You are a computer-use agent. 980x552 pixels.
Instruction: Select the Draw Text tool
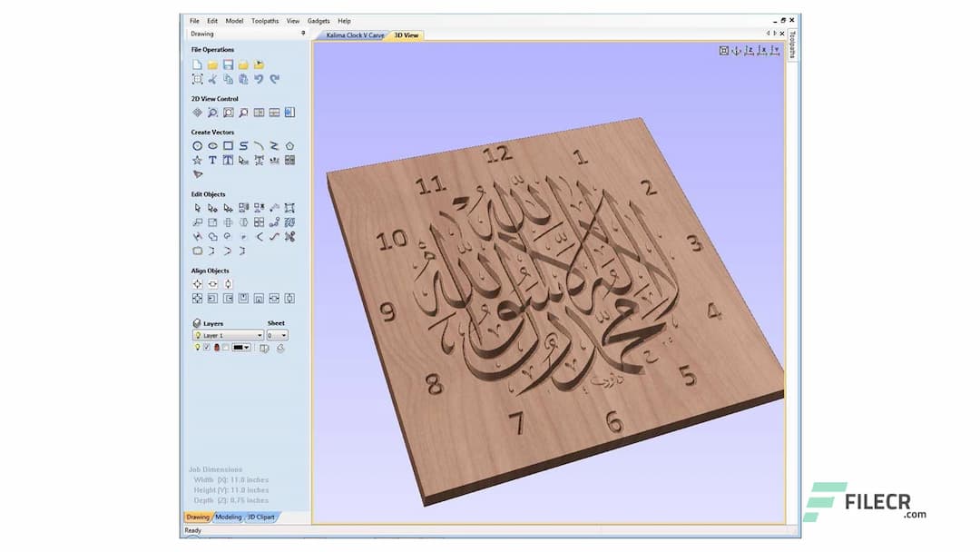(x=212, y=160)
